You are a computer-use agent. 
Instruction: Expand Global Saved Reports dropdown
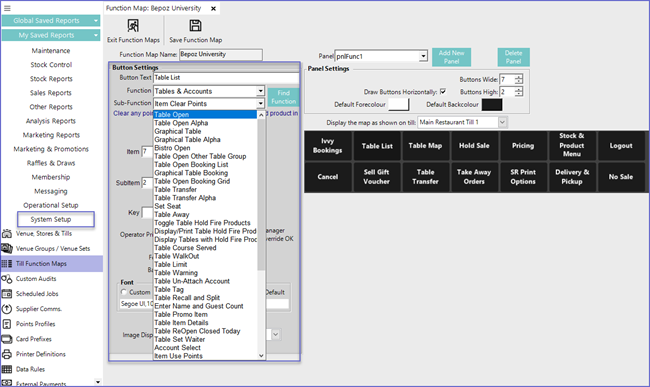pos(96,21)
